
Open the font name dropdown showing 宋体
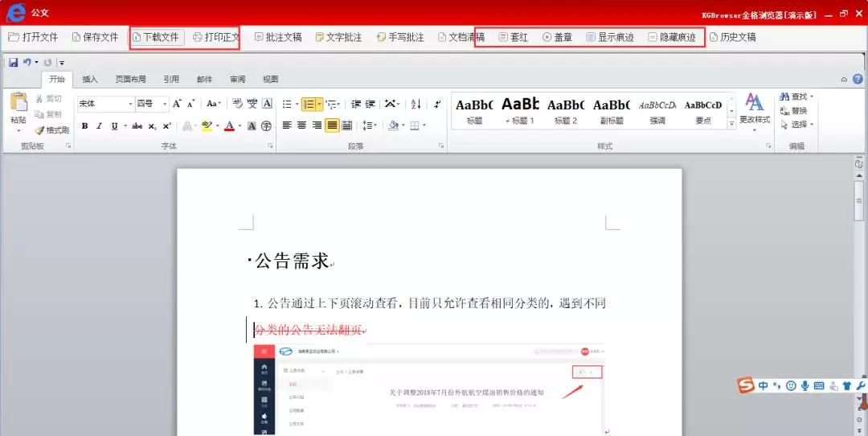(x=130, y=104)
